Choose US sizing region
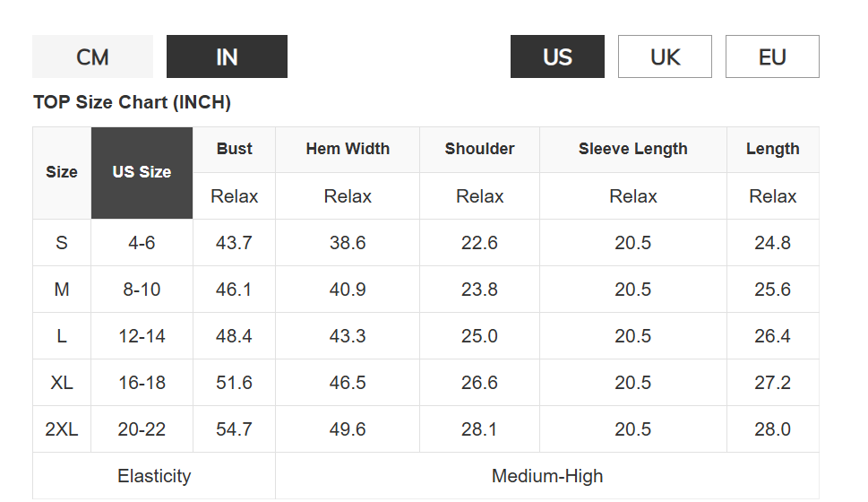Image resolution: width=868 pixels, height=502 pixels. pyautogui.click(x=557, y=56)
